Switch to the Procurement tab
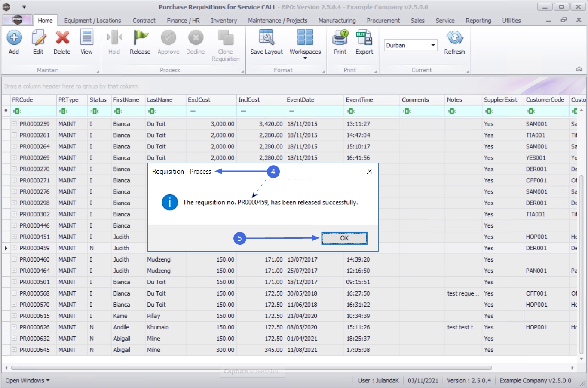 tap(383, 21)
